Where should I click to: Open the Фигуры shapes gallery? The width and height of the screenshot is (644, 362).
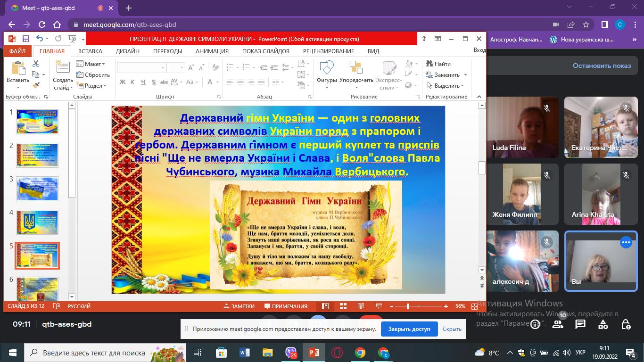[x=326, y=67]
